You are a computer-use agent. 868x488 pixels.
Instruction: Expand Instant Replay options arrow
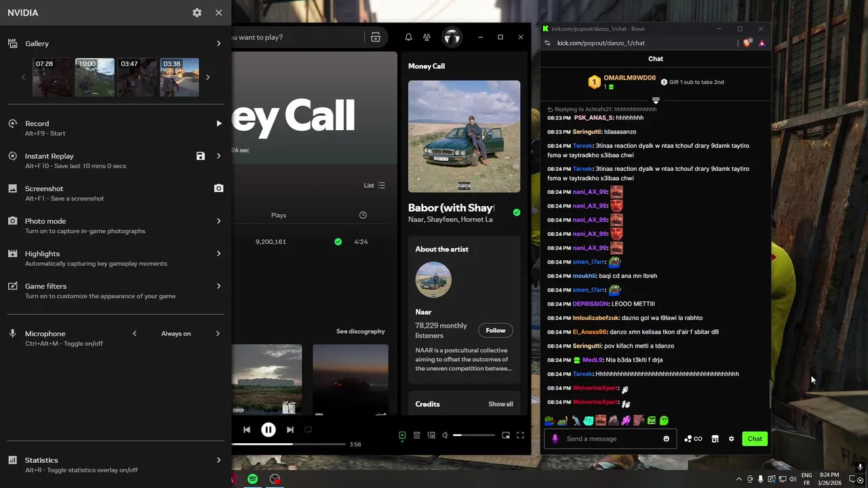(218, 156)
